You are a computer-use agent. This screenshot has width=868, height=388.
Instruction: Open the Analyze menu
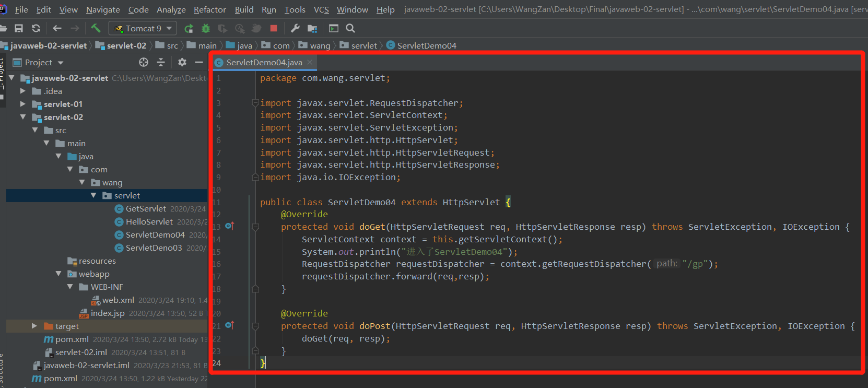click(171, 9)
